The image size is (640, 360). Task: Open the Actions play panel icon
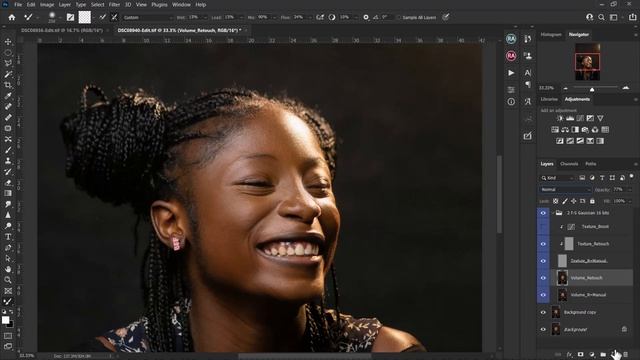511,73
